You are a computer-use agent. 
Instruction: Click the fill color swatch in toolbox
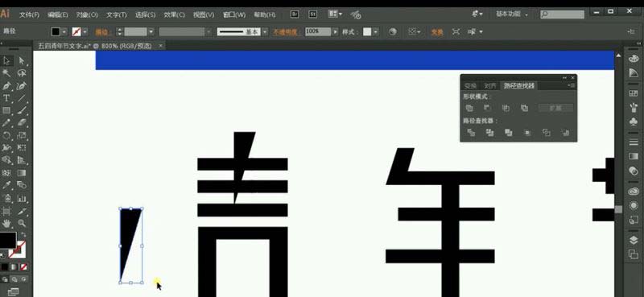coord(8,240)
